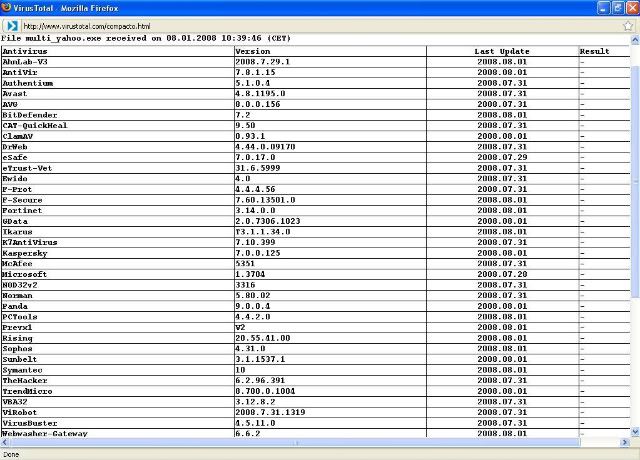Click the DrWeb antivirus name
The width and height of the screenshot is (640, 460).
pos(15,147)
